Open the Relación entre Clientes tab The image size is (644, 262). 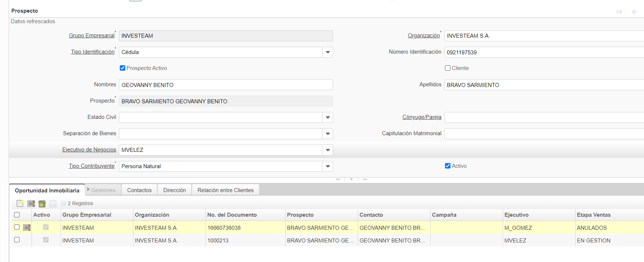[x=225, y=190]
